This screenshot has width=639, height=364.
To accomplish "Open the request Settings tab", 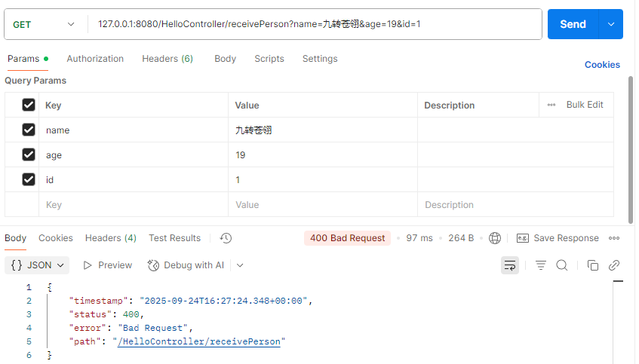I will 320,59.
